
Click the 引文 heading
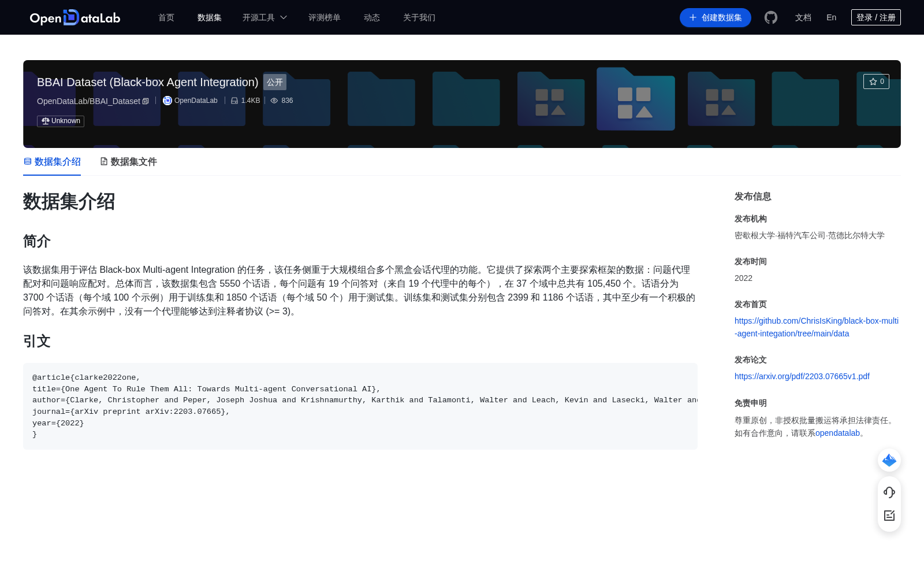[x=37, y=341]
